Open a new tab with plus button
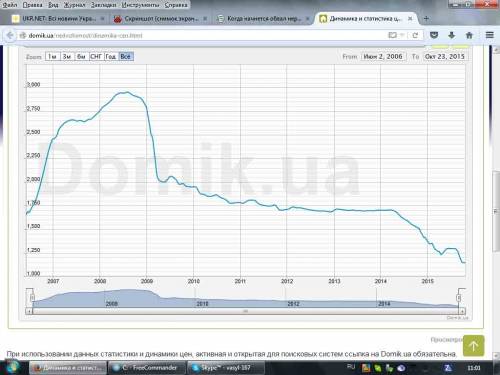Viewport: 500px width, 375px height. [426, 19]
